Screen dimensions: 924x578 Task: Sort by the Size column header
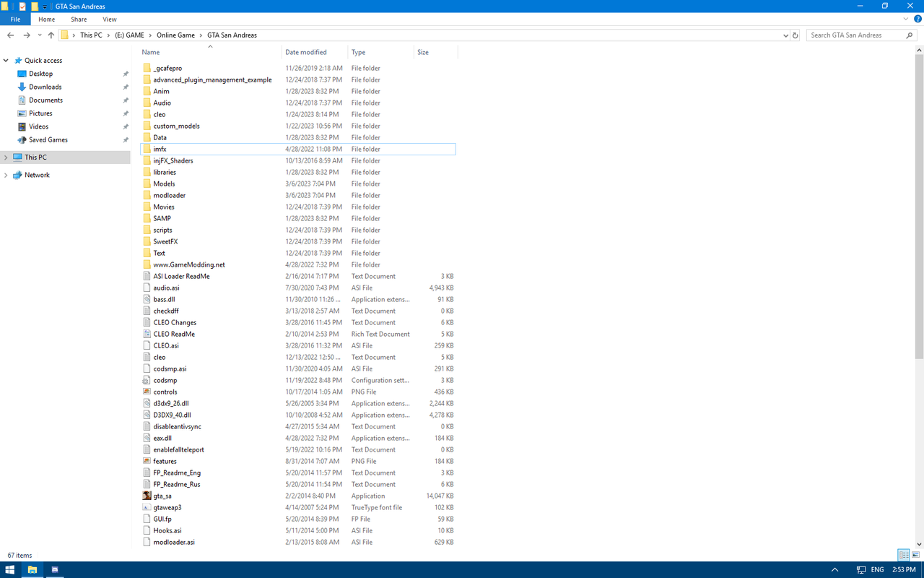click(x=435, y=52)
